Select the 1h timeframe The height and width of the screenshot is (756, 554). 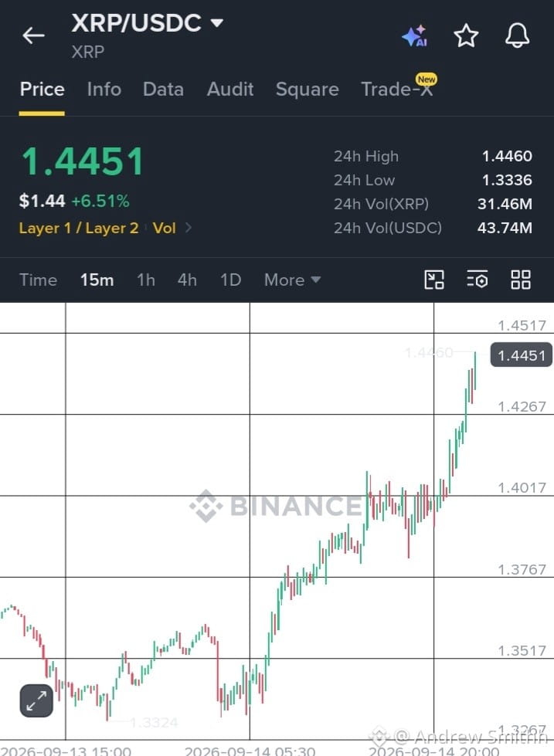[x=146, y=280]
